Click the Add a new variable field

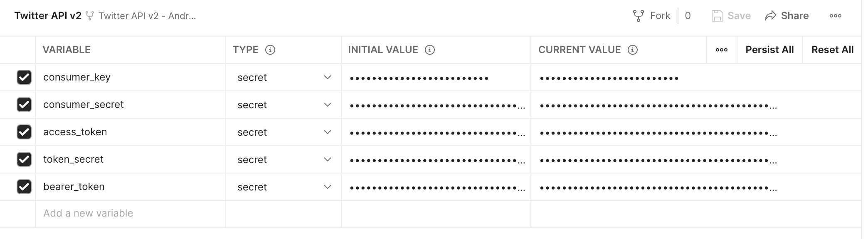(x=88, y=213)
